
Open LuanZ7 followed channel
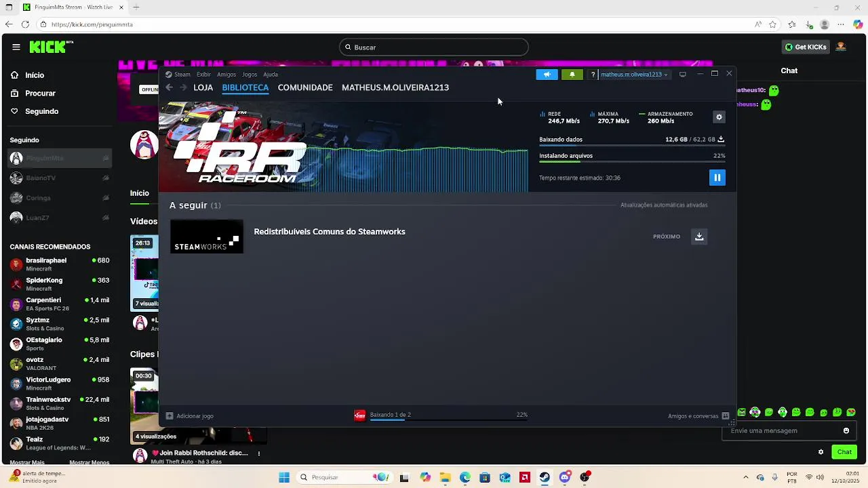click(60, 218)
